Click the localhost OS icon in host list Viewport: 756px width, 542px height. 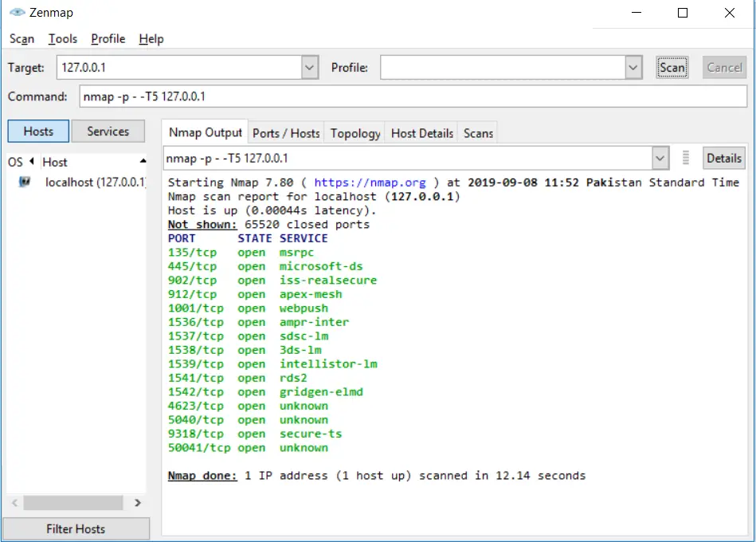point(24,182)
